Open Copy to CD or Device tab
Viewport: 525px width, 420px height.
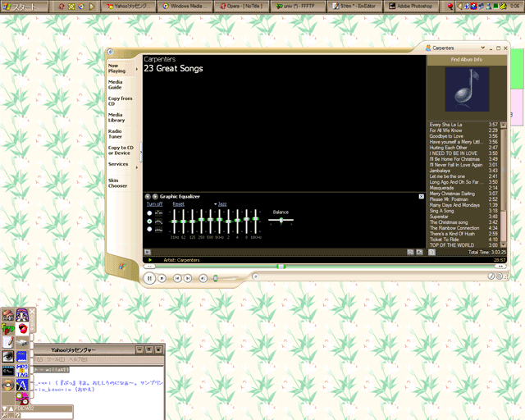pyautogui.click(x=121, y=150)
